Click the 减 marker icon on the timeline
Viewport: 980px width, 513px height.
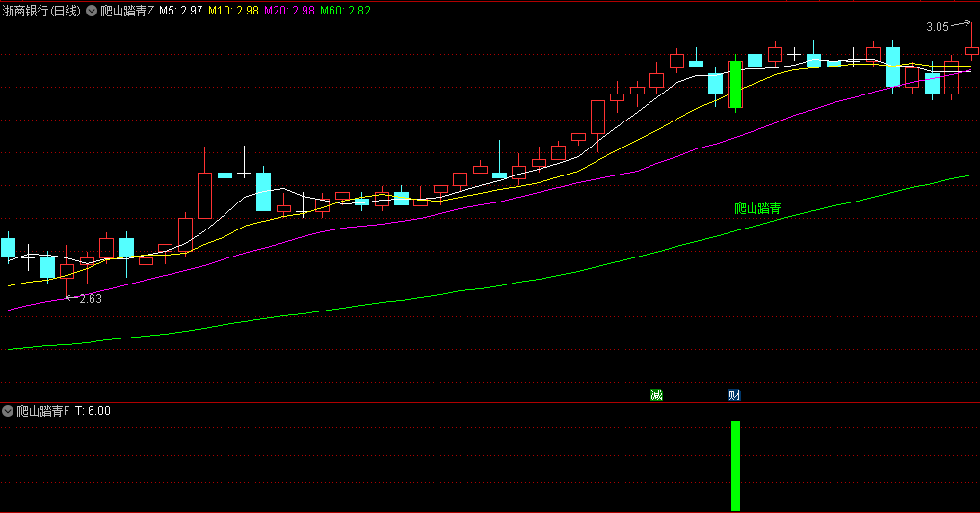(656, 394)
